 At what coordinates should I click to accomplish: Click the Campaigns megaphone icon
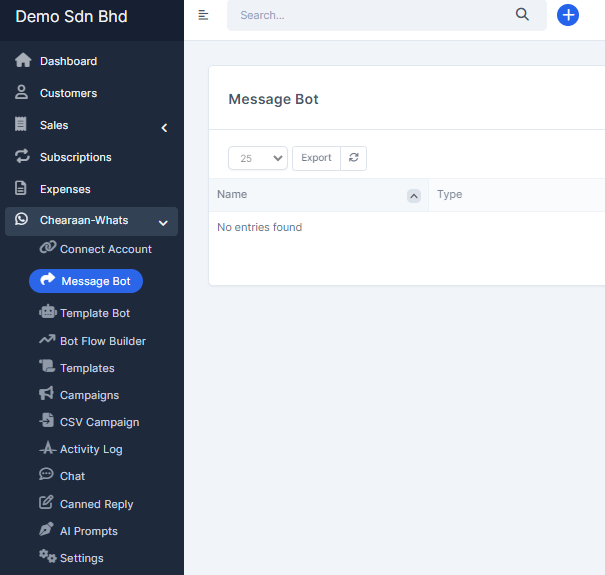47,394
